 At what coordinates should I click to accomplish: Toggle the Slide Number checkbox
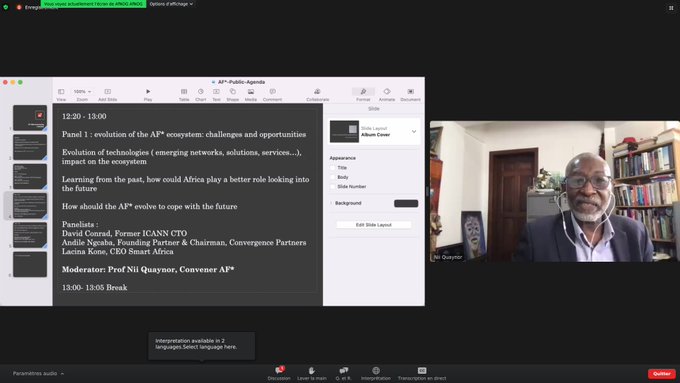coord(333,187)
